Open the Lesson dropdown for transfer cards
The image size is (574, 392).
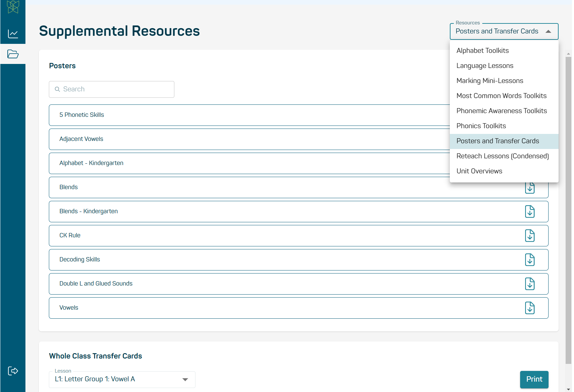(x=185, y=379)
